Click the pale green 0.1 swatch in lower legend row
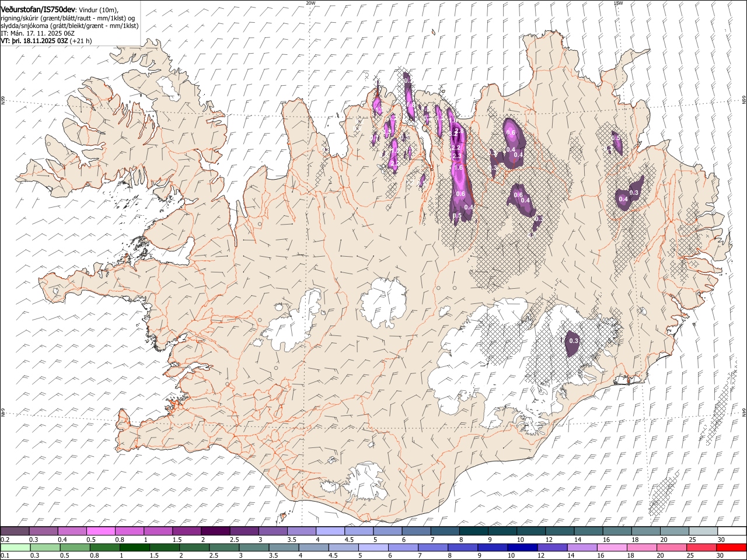This screenshot has height=560, width=747. pyautogui.click(x=15, y=548)
